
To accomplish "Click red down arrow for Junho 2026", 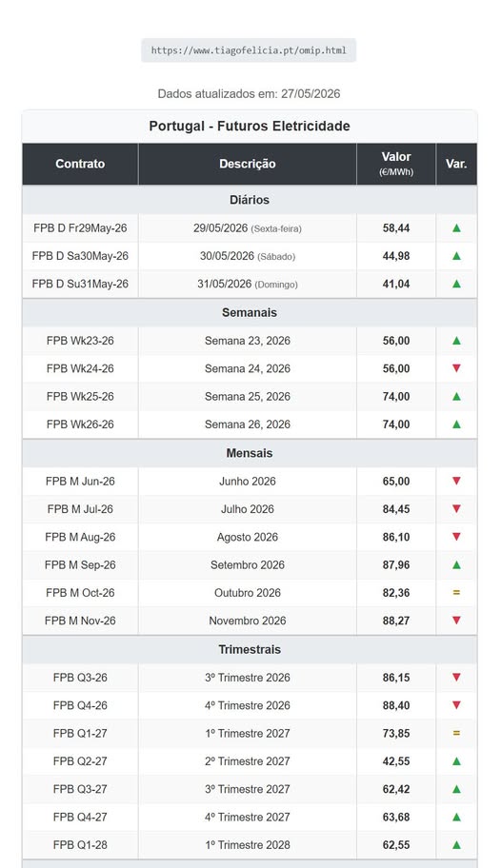I will click(x=456, y=481).
